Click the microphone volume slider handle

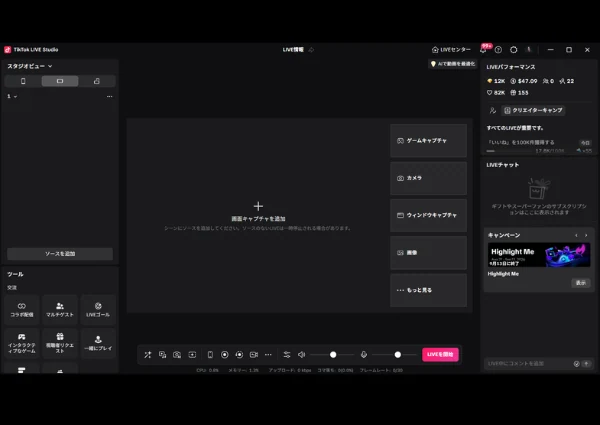tap(398, 355)
